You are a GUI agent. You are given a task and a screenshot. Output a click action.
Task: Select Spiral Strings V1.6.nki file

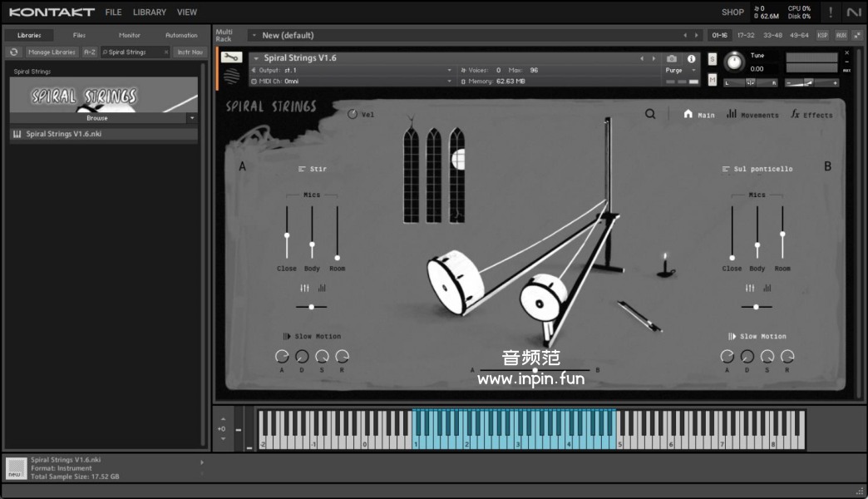pos(104,134)
